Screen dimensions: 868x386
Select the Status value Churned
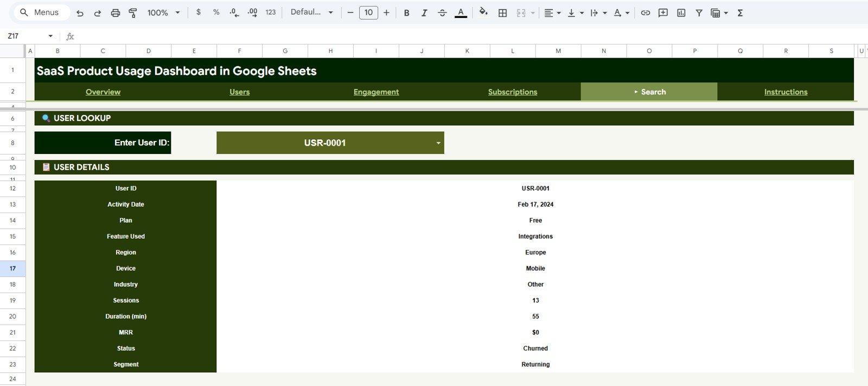[x=535, y=349]
